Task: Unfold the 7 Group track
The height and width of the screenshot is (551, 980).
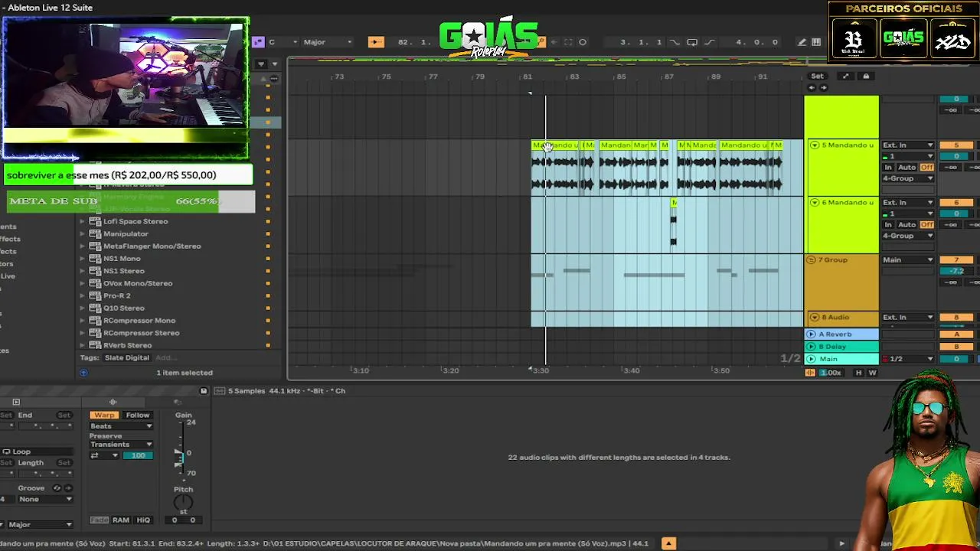Action: click(812, 260)
